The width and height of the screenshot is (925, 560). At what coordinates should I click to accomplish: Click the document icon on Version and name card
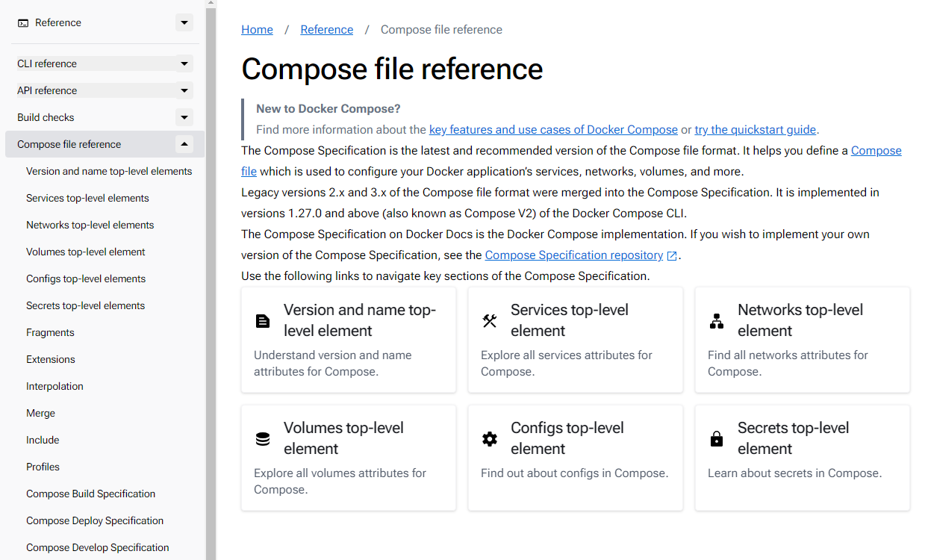(x=263, y=321)
